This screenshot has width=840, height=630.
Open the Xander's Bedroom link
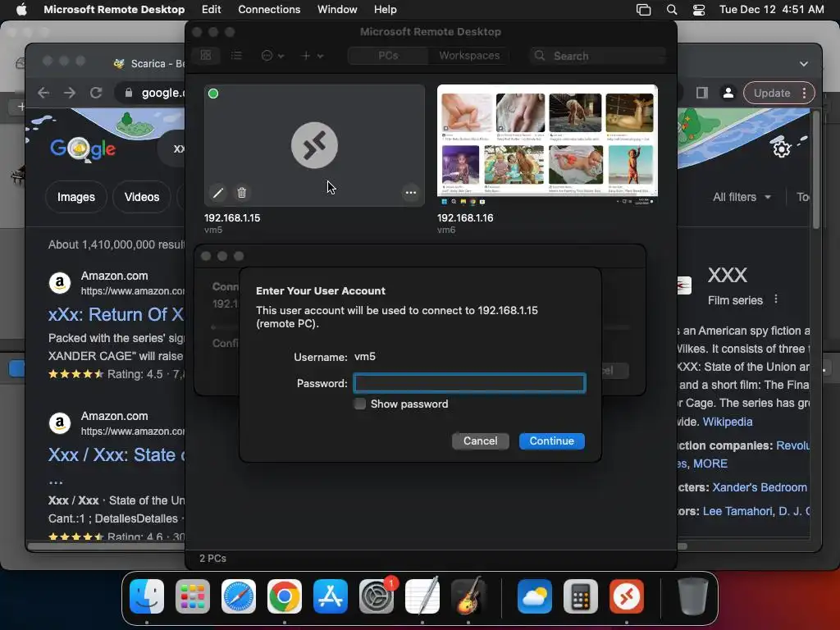tap(759, 487)
